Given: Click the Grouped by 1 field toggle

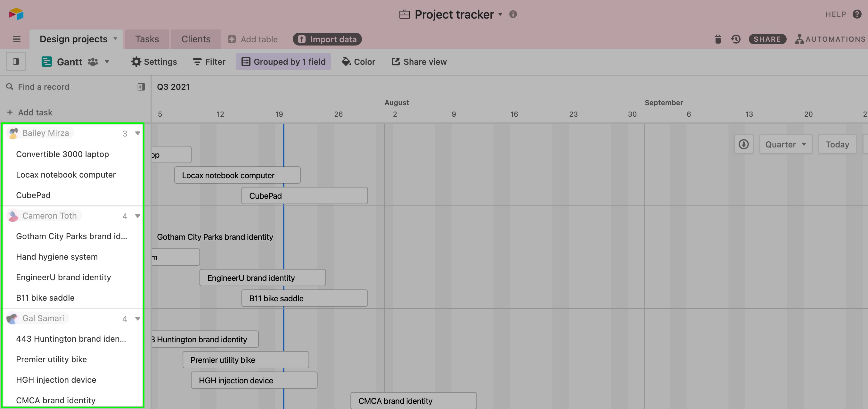Looking at the screenshot, I should (283, 62).
